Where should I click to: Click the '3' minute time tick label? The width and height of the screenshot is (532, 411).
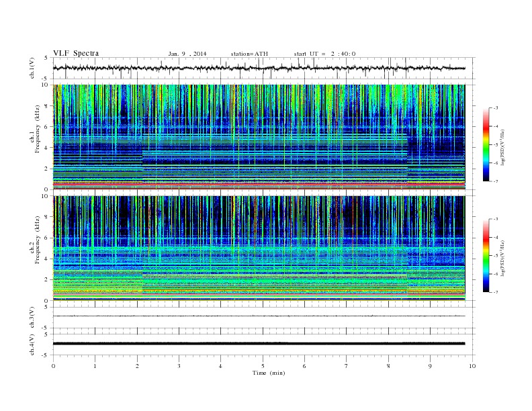pyautogui.click(x=179, y=366)
